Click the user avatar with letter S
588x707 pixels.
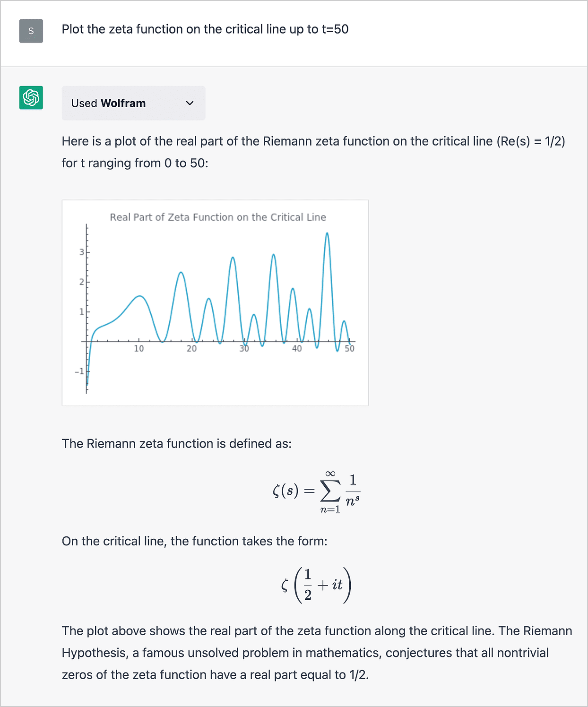coord(31,31)
